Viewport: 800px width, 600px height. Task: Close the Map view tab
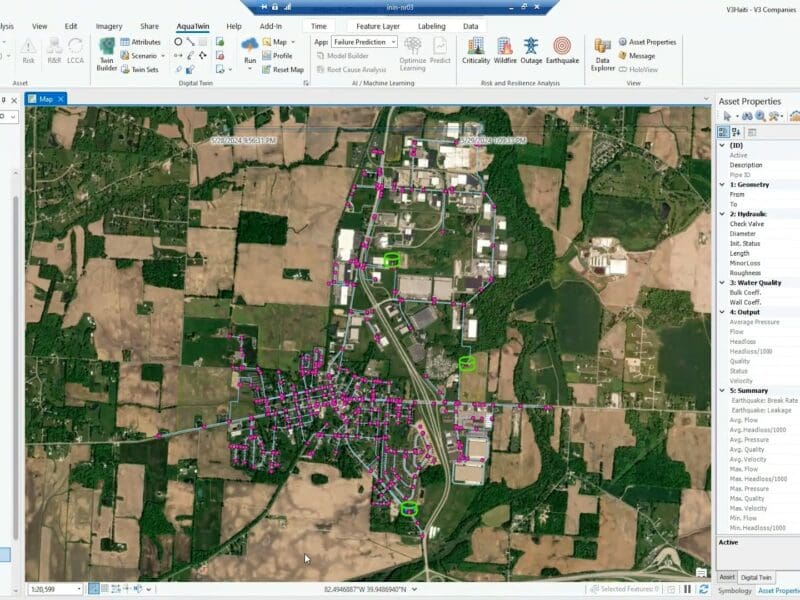pyautogui.click(x=61, y=99)
